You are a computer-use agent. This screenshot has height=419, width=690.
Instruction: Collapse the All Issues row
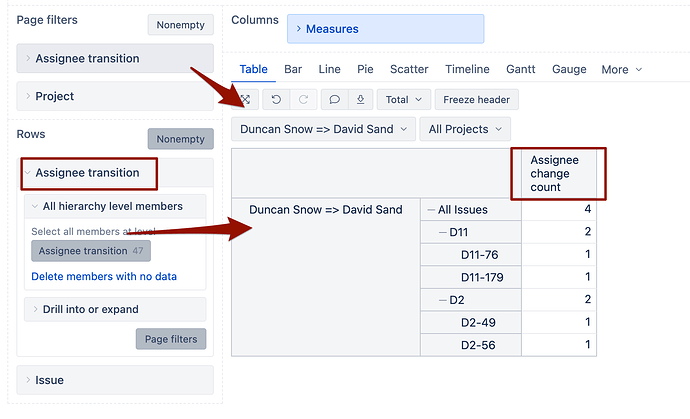coord(430,210)
